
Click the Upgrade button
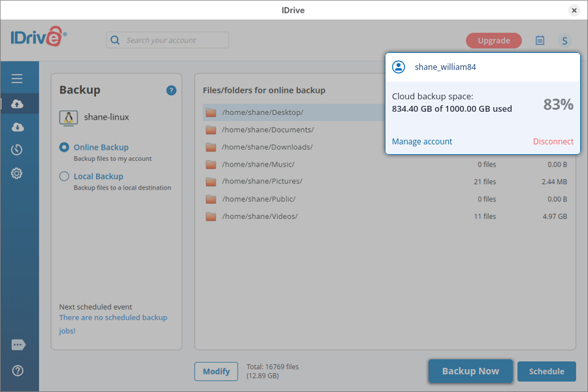pyautogui.click(x=493, y=41)
